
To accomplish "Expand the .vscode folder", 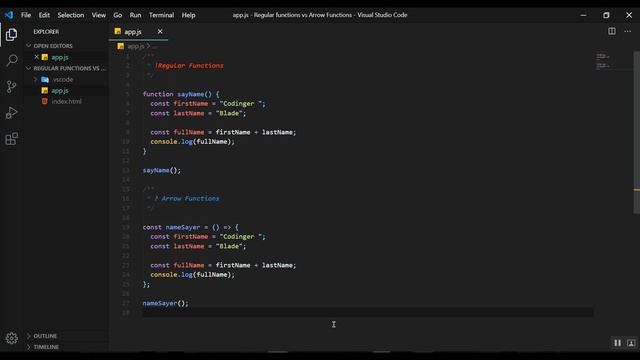I will coord(36,80).
